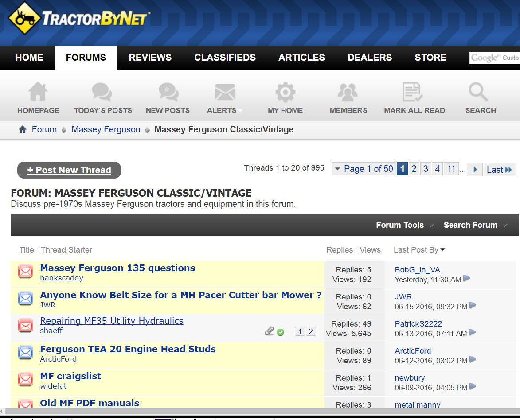The height and width of the screenshot is (420, 520).
Task: Click the blue envelope icon for Ferguson TEA 20 thread
Action: click(x=25, y=352)
